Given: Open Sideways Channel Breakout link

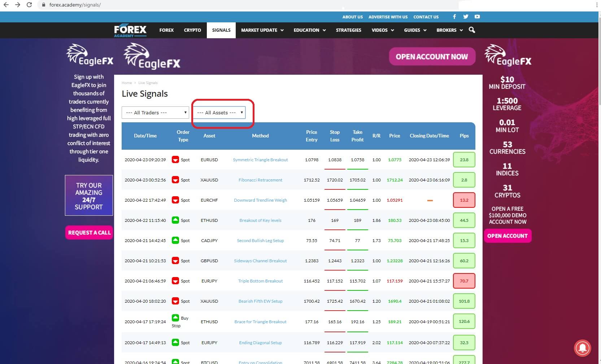Looking at the screenshot, I should 260,261.
